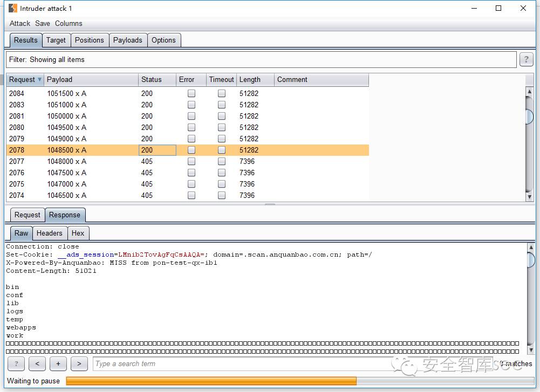The image size is (540, 392).
Task: Sort by the Payload column header
Action: point(91,79)
